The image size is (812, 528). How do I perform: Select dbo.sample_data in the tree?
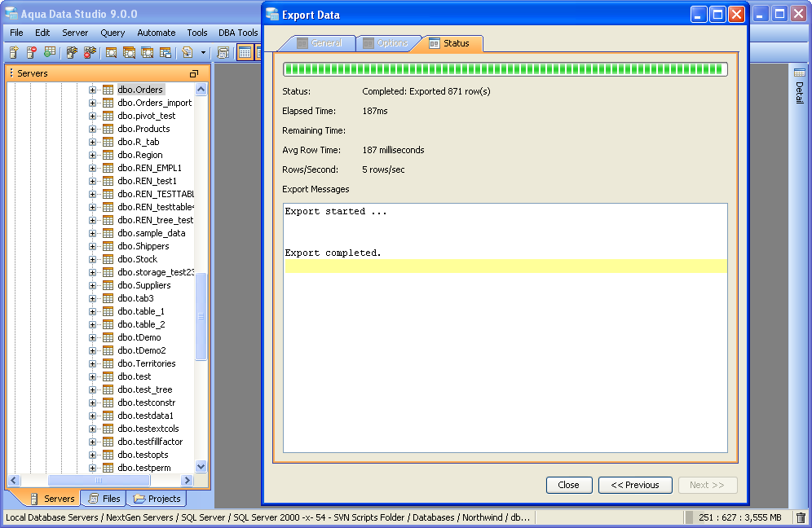(x=151, y=233)
